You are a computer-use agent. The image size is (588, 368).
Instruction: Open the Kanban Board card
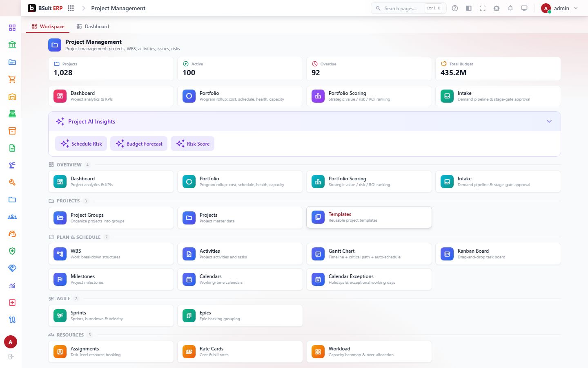[x=498, y=254]
